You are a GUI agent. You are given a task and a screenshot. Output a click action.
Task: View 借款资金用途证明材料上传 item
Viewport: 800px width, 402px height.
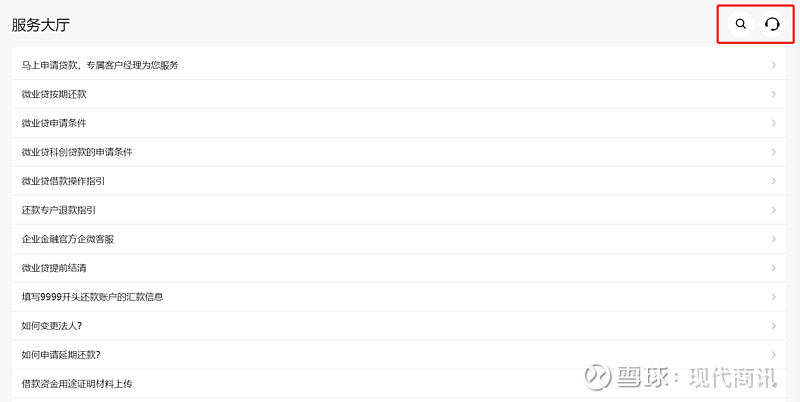pos(398,384)
